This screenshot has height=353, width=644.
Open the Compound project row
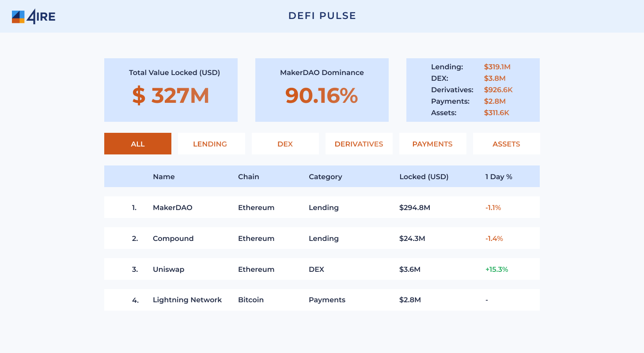(173, 238)
